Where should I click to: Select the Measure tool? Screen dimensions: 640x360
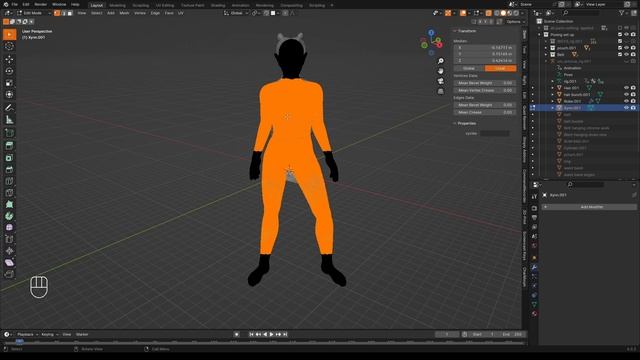[9, 120]
